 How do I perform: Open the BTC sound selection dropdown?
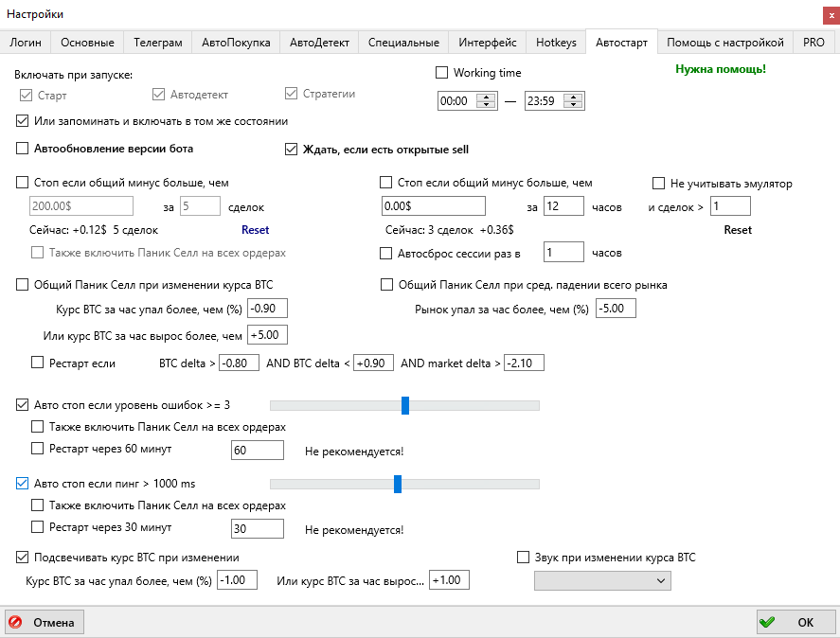pos(602,580)
